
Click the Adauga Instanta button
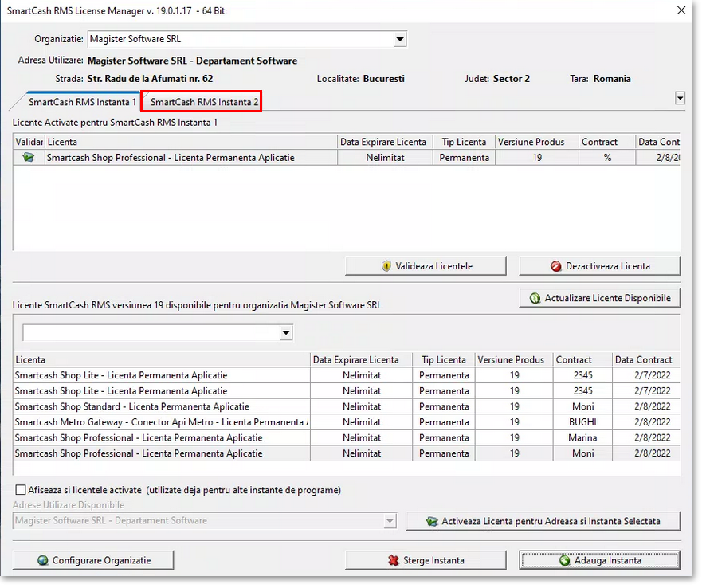coord(599,561)
